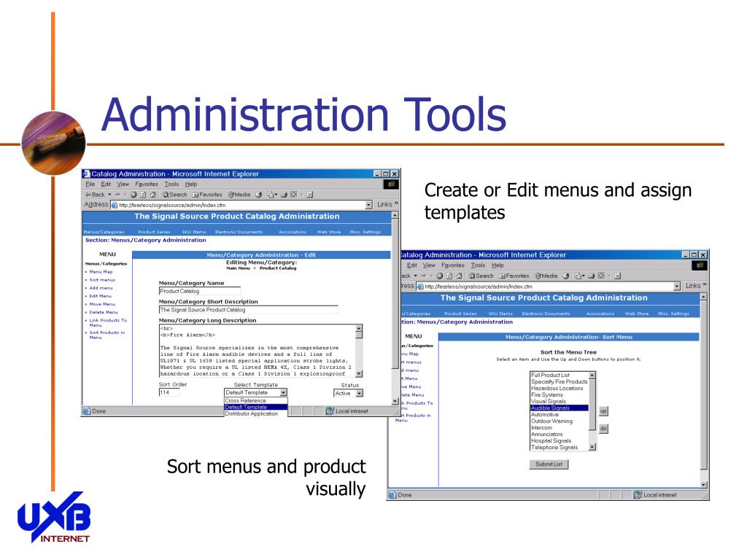
Task: Select Full Product List in the menu list
Action: coord(560,376)
